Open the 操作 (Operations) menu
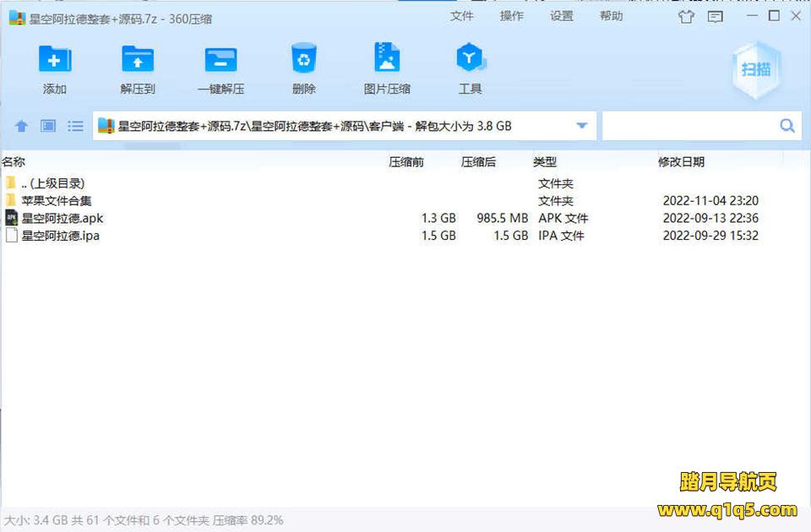811x532 pixels. coord(511,16)
